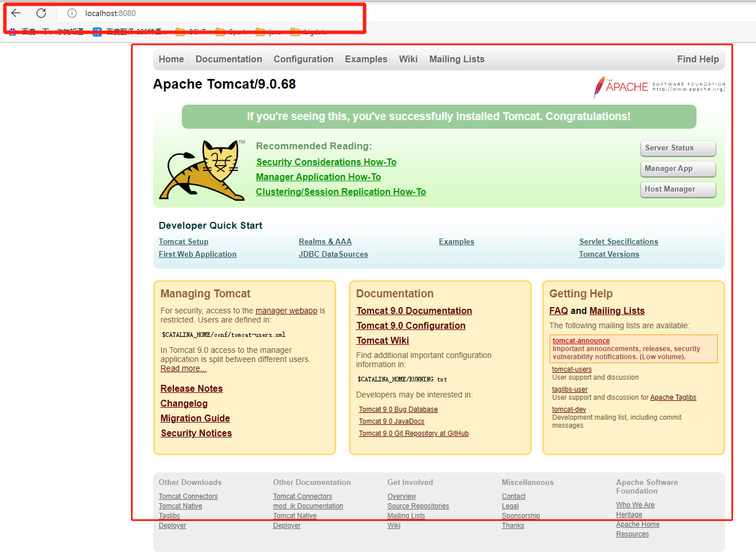Screen dimensions: 756x553
Task: View the Realms & AAA link
Action: click(325, 242)
